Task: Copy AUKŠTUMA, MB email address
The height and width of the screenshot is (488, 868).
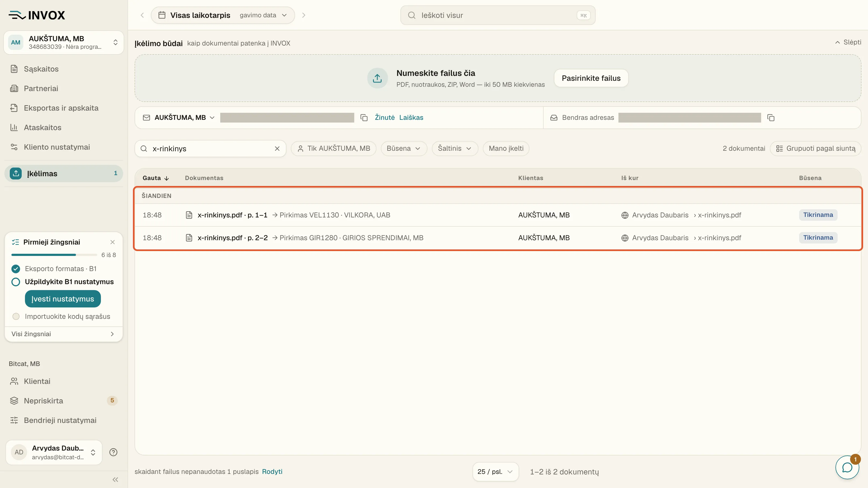Action: [364, 118]
